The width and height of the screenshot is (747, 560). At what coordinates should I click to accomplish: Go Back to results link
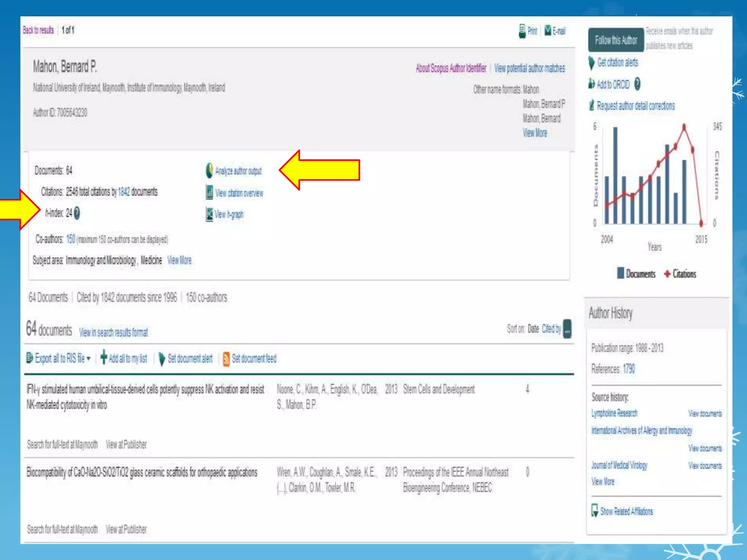tap(38, 30)
